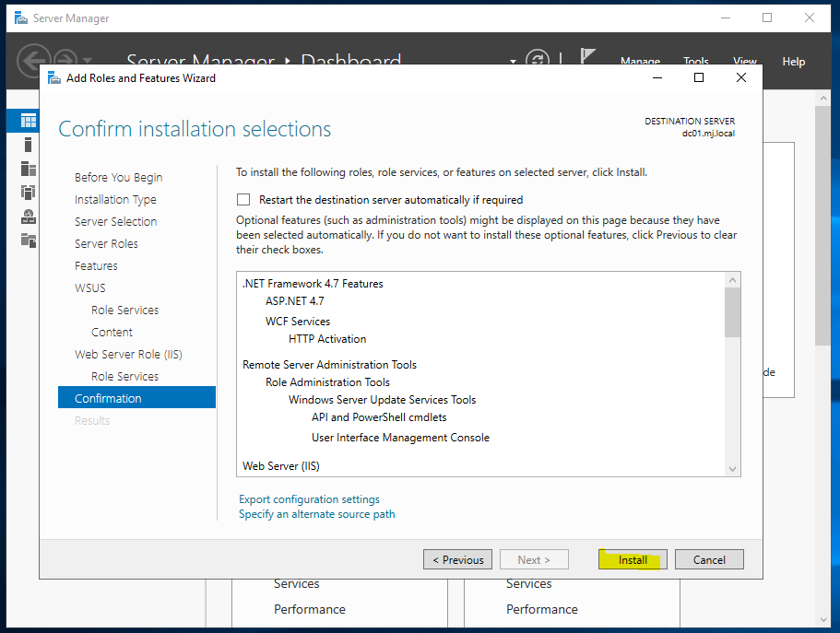Click the features list scroll-up arrow
The image size is (840, 633).
[x=732, y=280]
